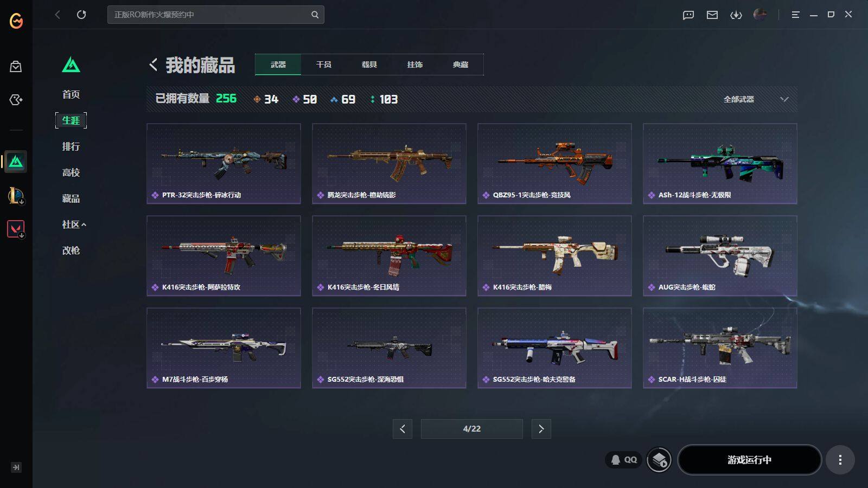Click the search input field
Screen dimensions: 868x488
(x=216, y=15)
